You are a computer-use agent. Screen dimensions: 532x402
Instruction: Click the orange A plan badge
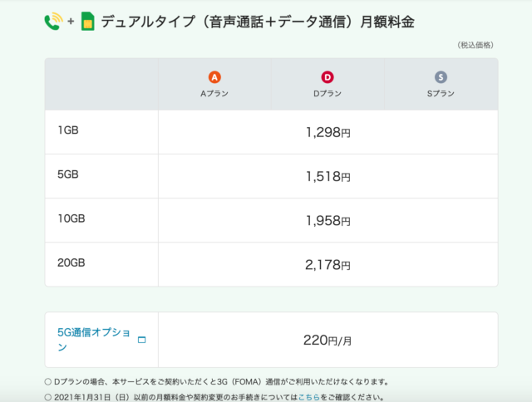(x=214, y=77)
